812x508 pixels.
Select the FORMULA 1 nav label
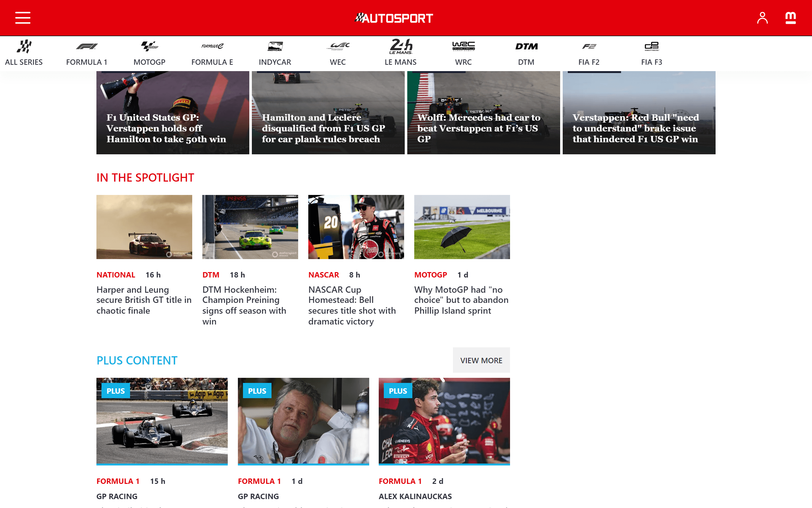tap(87, 62)
